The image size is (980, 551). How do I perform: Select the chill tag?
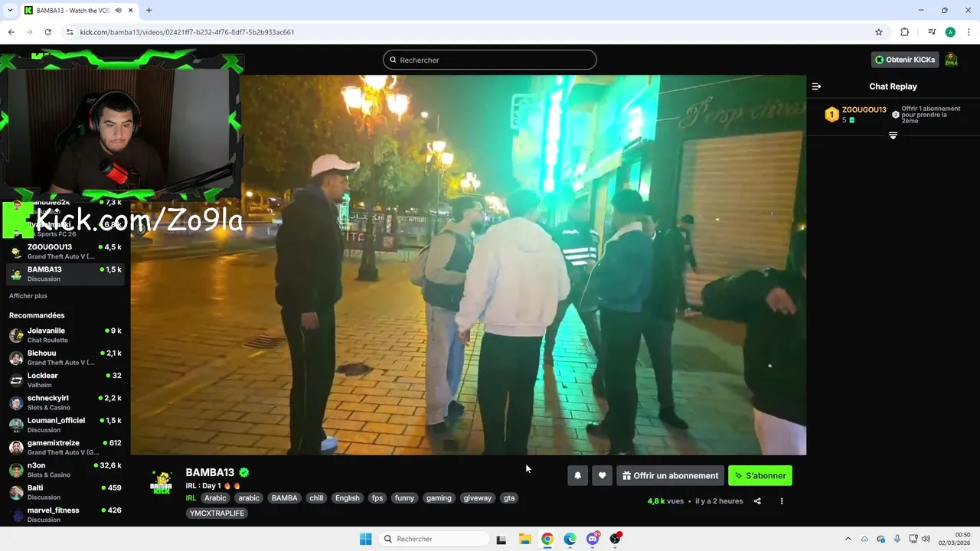click(316, 498)
